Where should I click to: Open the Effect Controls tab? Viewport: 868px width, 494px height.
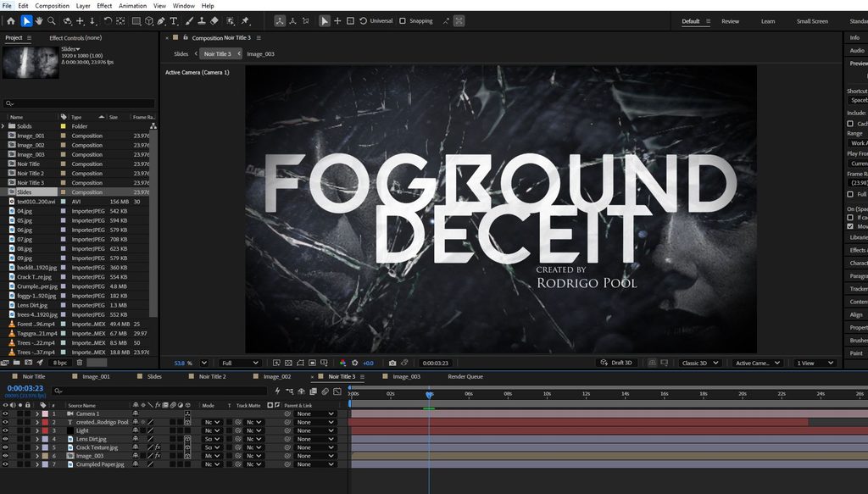[x=75, y=37]
